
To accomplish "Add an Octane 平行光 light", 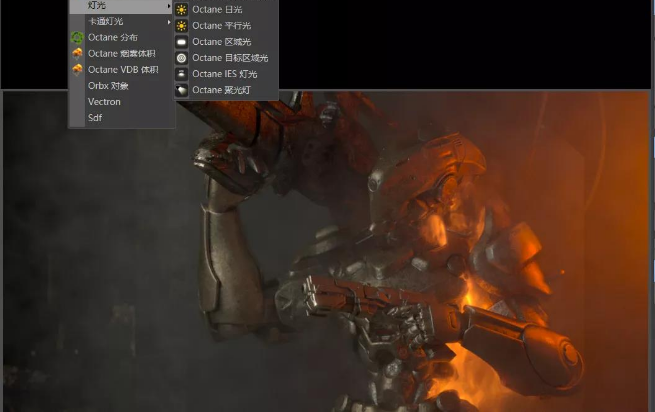I will (x=226, y=26).
